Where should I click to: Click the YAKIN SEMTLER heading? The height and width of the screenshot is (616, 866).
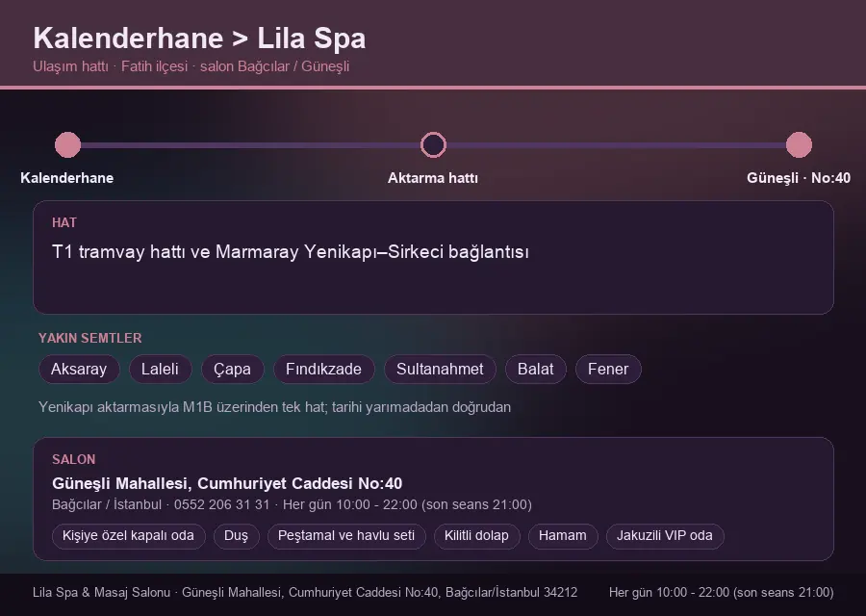pyautogui.click(x=90, y=338)
